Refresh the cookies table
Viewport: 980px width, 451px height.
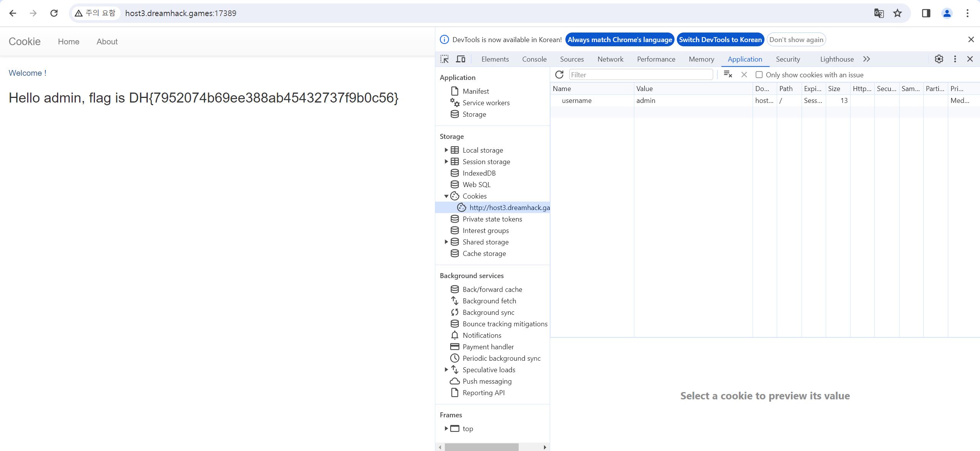coord(559,75)
